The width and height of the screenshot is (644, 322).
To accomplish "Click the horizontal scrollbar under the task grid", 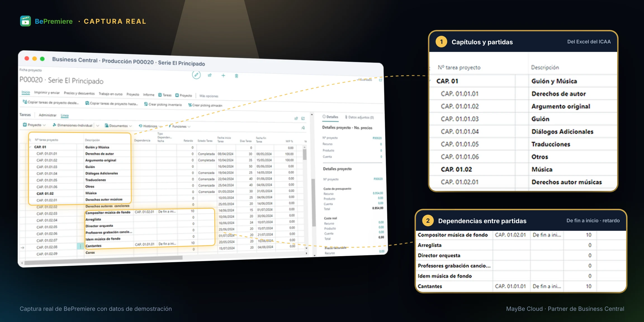I will 103,260.
